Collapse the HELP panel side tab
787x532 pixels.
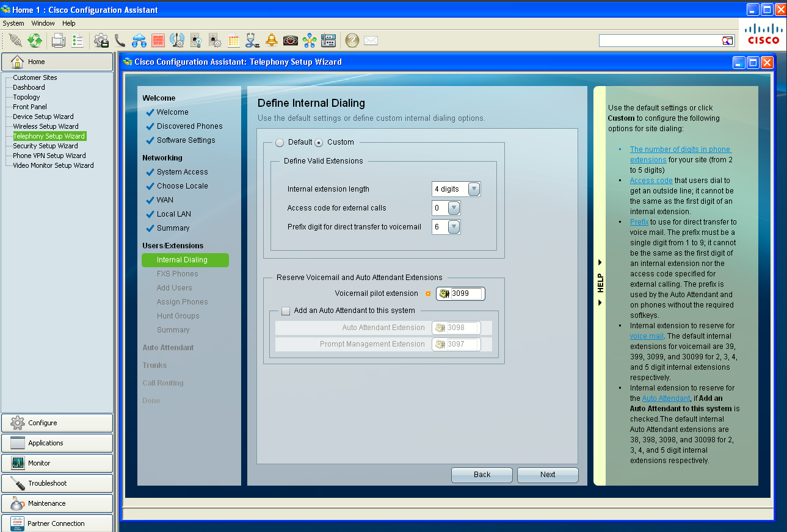tap(600, 283)
